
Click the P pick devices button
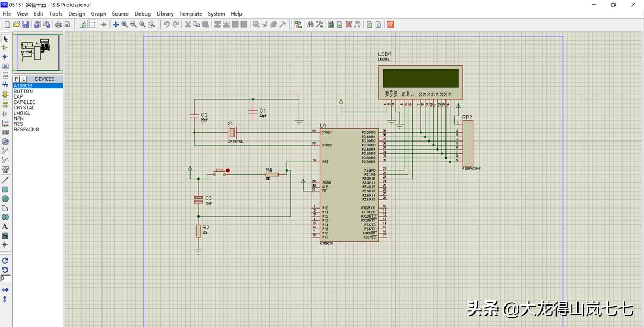point(17,79)
